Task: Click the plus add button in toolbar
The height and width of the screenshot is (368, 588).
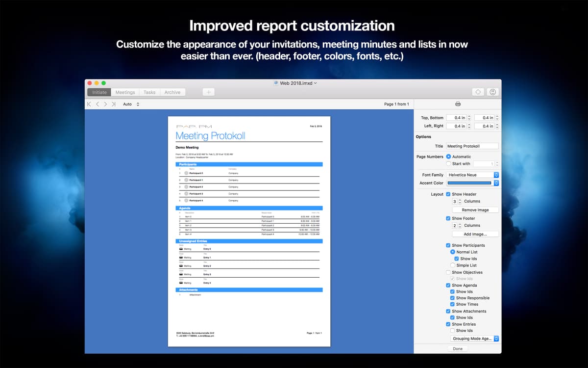Action: (208, 92)
